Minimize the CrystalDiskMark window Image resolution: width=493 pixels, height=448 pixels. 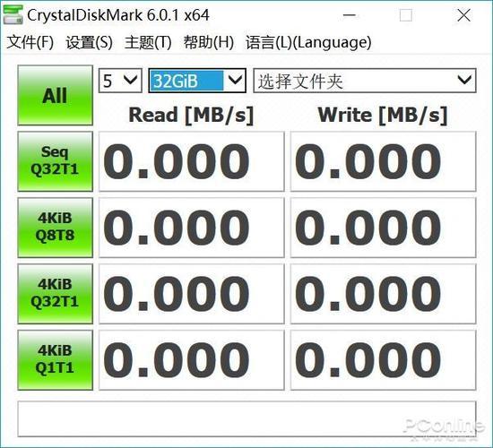pyautogui.click(x=349, y=14)
